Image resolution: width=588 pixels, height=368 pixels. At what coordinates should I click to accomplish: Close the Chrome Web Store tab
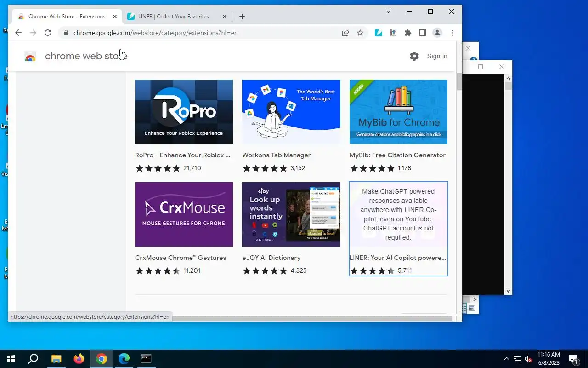(x=115, y=17)
